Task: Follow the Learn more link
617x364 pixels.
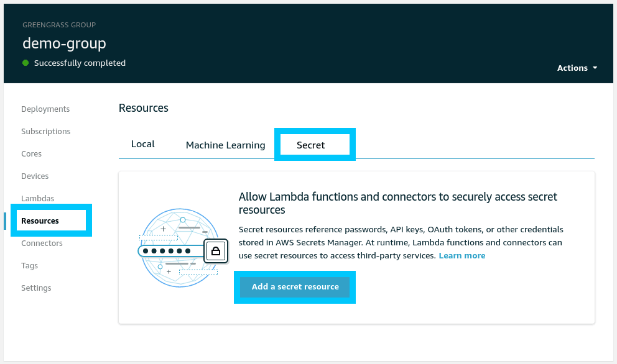Action: (462, 255)
